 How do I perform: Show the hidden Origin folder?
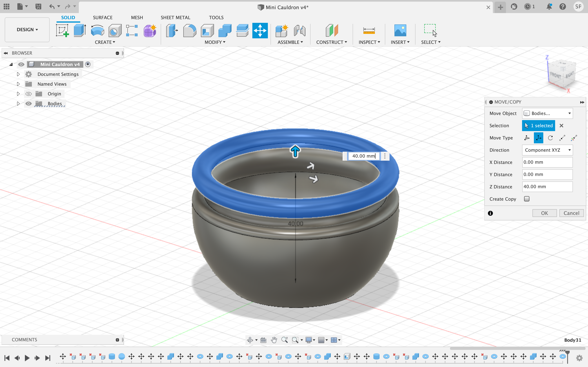point(28,94)
